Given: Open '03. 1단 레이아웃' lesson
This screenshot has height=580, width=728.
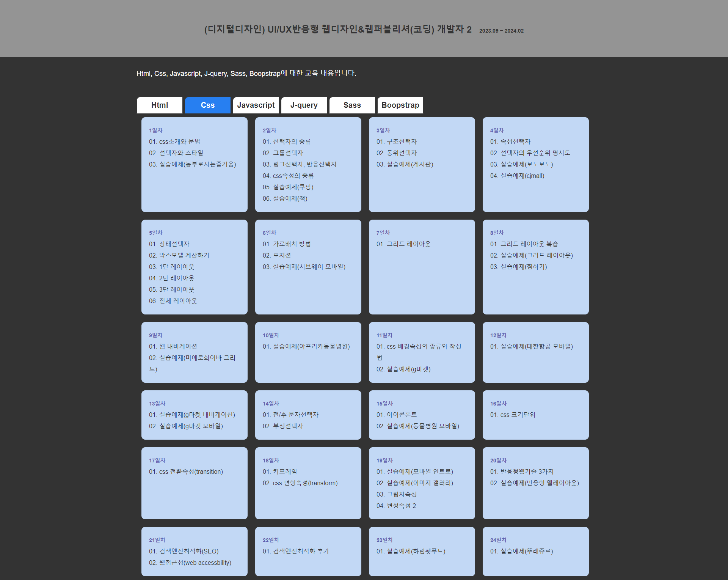Looking at the screenshot, I should pyautogui.click(x=172, y=267).
